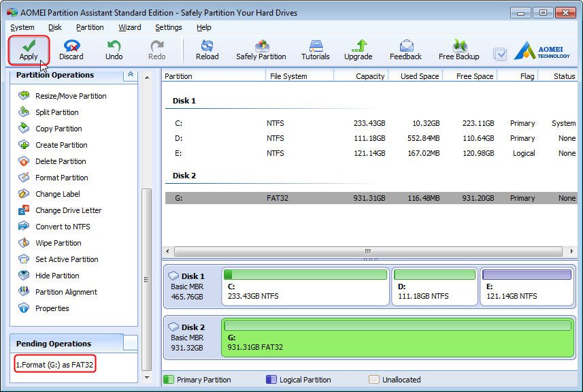The width and height of the screenshot is (583, 392).
Task: Choose Create Partition operation
Action: (x=53, y=145)
